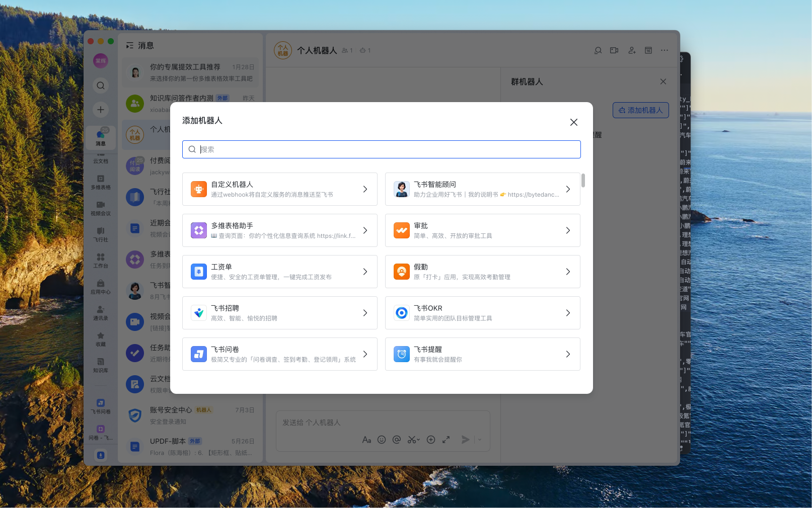Screen dimensions: 812x508
Task: Switch to 应用中心 sidebar tab
Action: [x=101, y=287]
